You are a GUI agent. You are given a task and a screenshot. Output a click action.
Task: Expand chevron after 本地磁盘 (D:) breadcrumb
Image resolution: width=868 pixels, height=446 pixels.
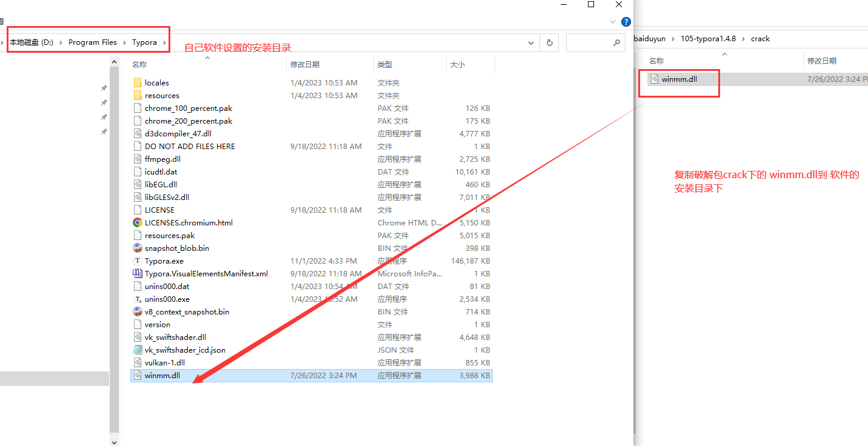click(x=61, y=42)
